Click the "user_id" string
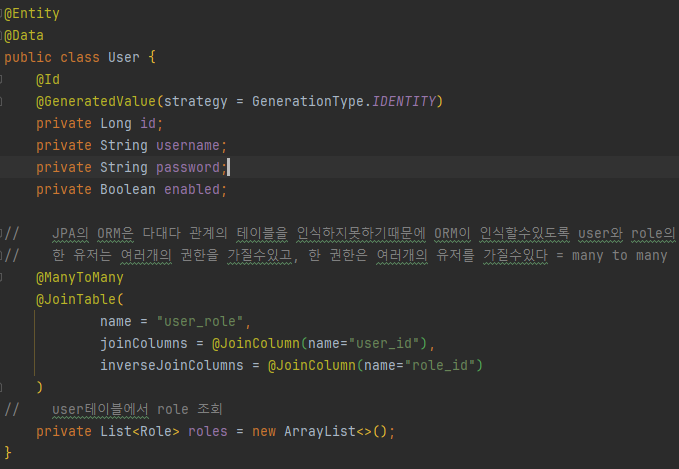This screenshot has height=469, width=679. [384, 344]
